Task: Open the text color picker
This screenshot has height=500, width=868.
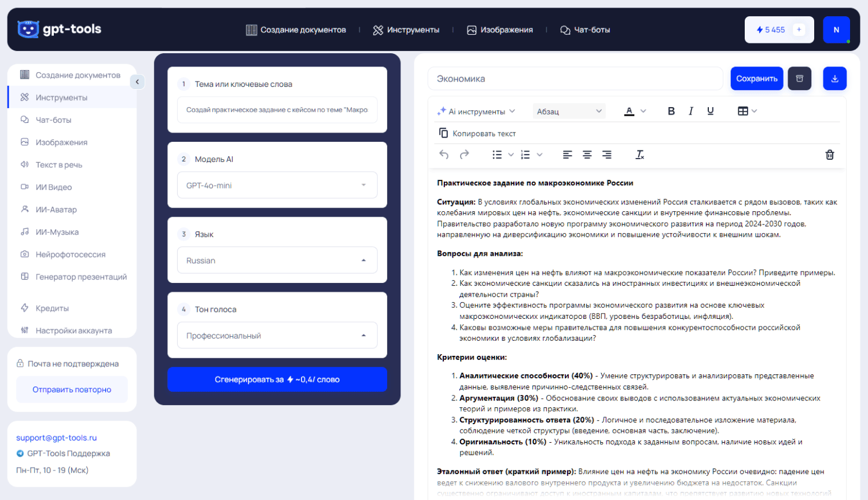Action: [x=634, y=111]
